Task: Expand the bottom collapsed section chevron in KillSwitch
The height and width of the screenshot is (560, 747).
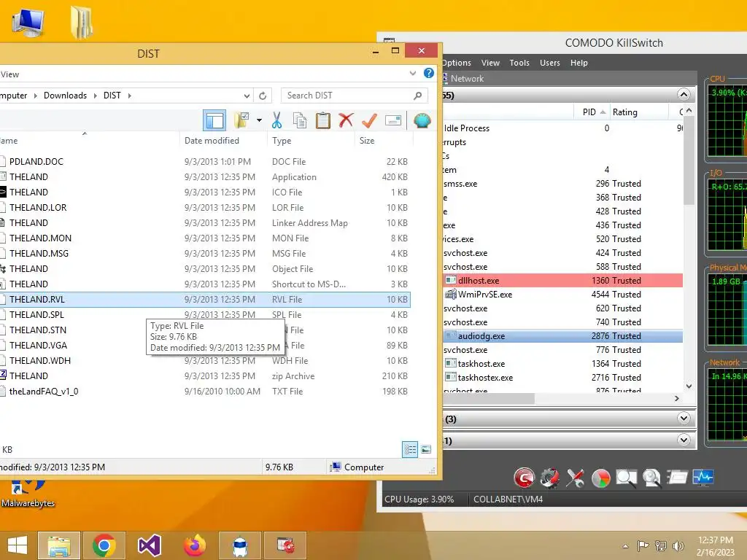Action: 684,440
